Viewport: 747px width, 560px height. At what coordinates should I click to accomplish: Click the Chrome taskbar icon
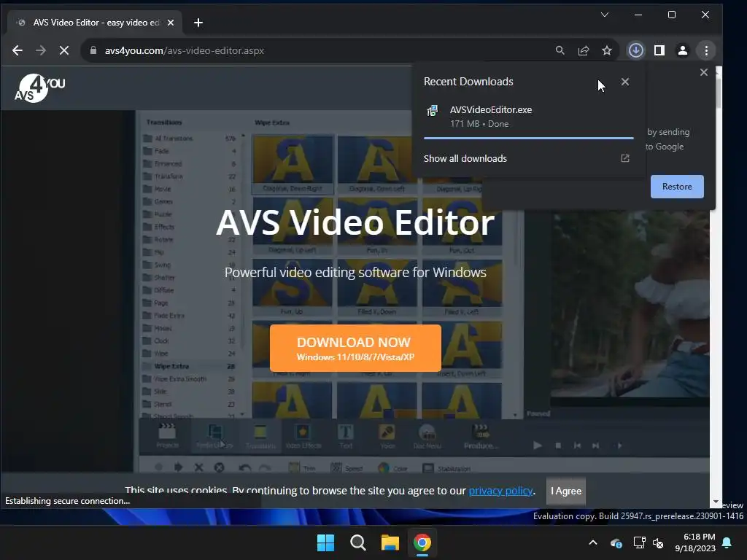pyautogui.click(x=422, y=542)
